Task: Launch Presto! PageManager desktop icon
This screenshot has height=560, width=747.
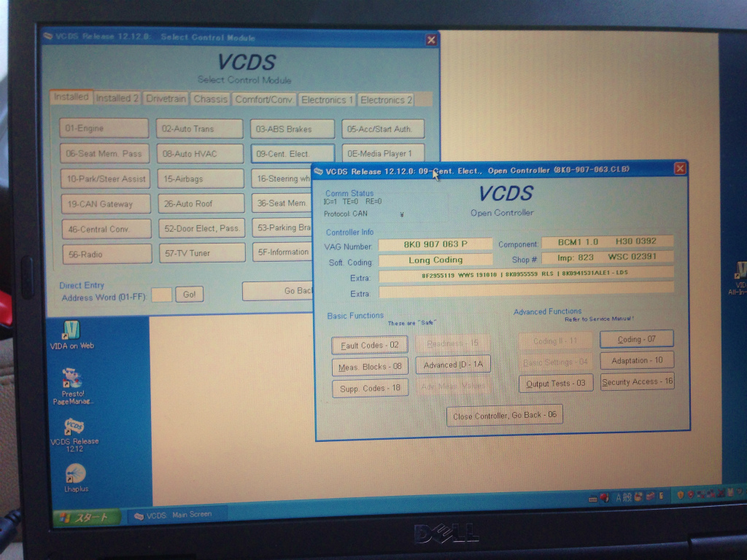Action: (73, 386)
